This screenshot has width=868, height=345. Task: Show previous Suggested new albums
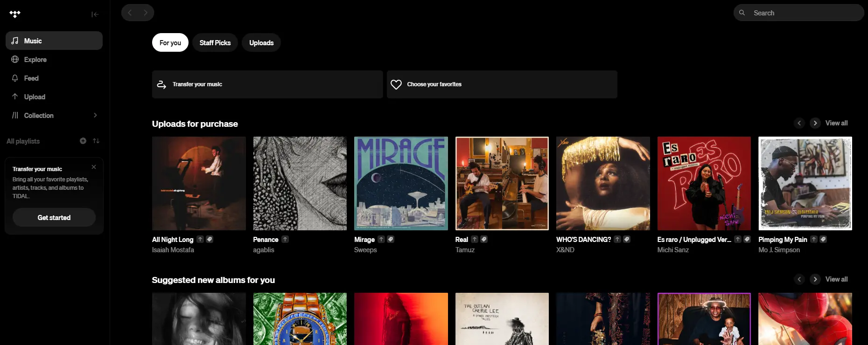click(x=799, y=279)
